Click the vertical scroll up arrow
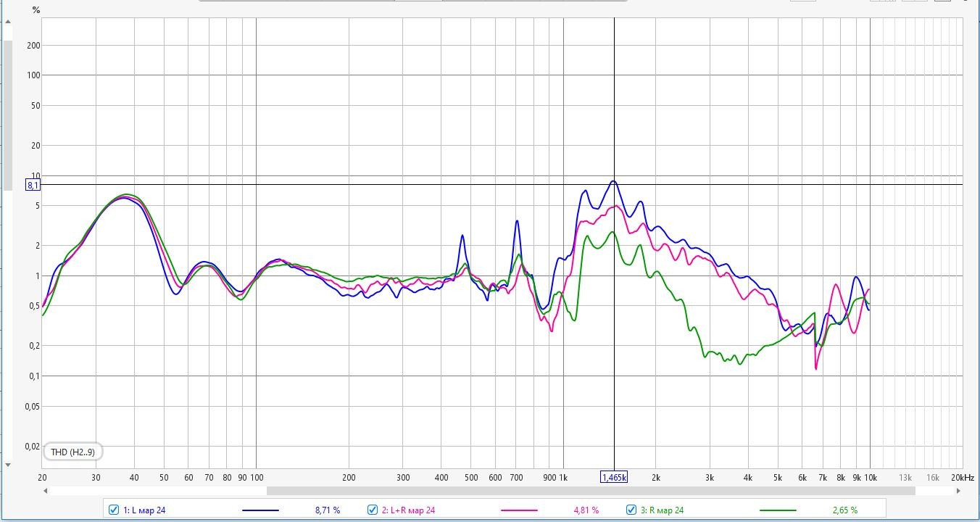The image size is (980, 522). tap(8, 22)
